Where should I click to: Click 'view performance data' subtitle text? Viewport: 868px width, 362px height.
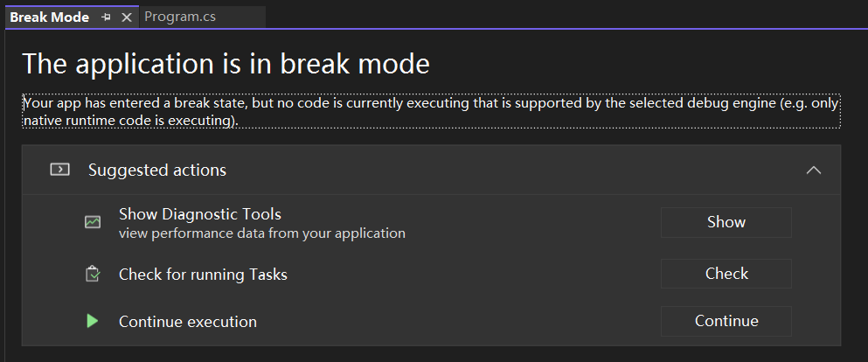point(262,233)
